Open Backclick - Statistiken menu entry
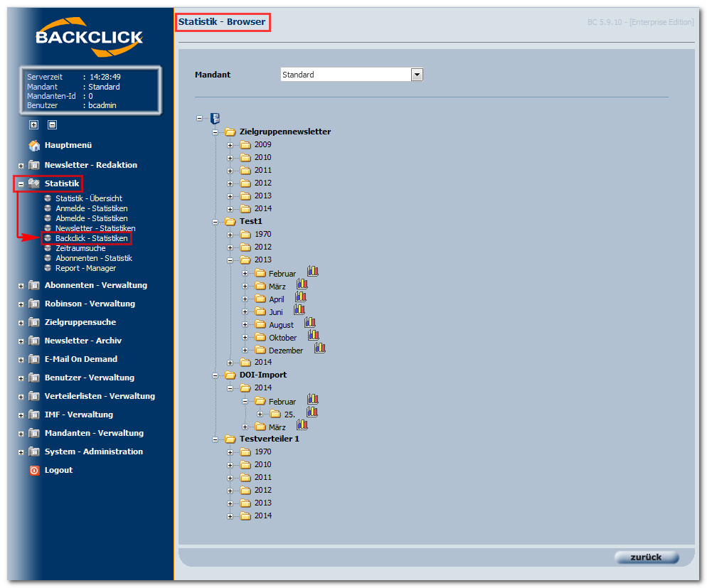 tap(92, 238)
